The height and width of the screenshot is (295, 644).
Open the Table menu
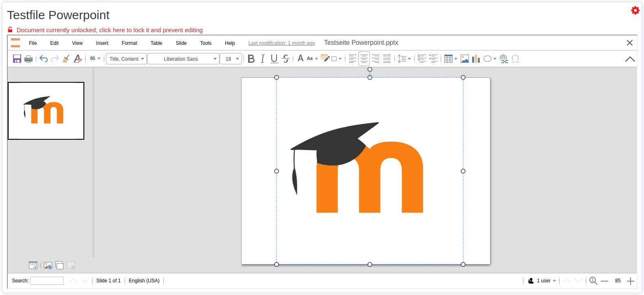pyautogui.click(x=156, y=43)
